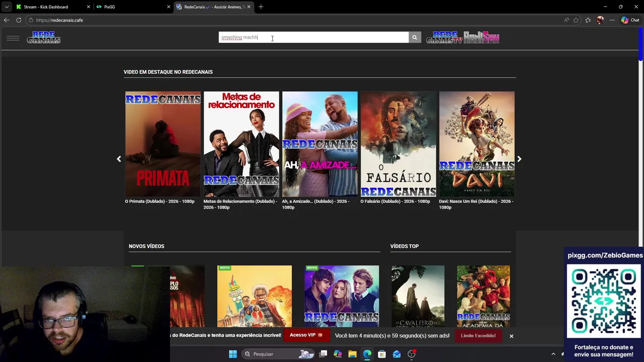
Task: Open the O Cavaleiro top video thumbnail
Action: point(418,297)
